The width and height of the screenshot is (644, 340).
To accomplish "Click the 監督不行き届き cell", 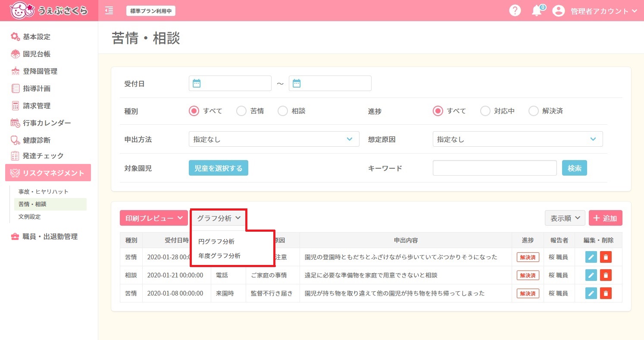I will point(272,293).
